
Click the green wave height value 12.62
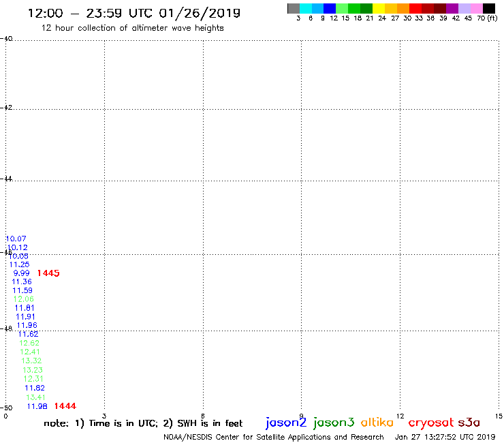29,343
